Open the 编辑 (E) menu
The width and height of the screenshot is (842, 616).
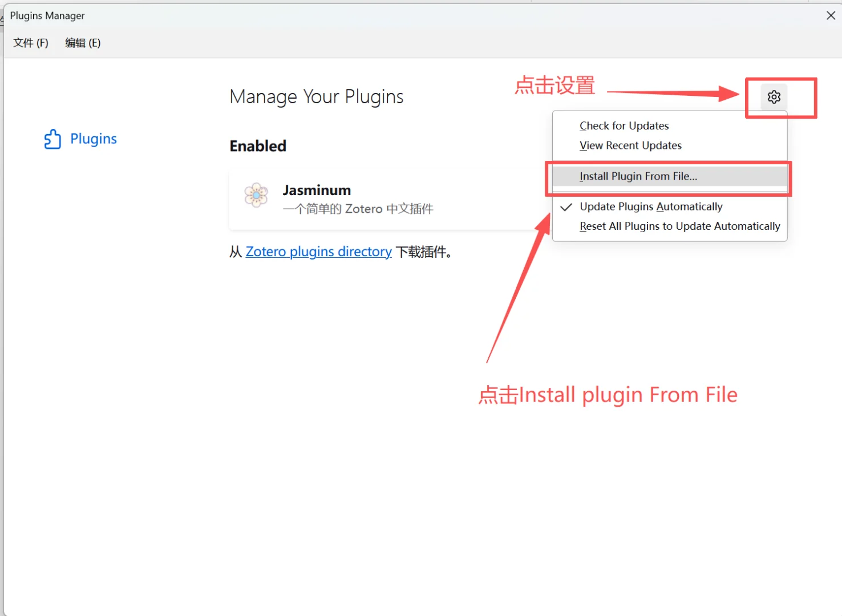pyautogui.click(x=83, y=43)
